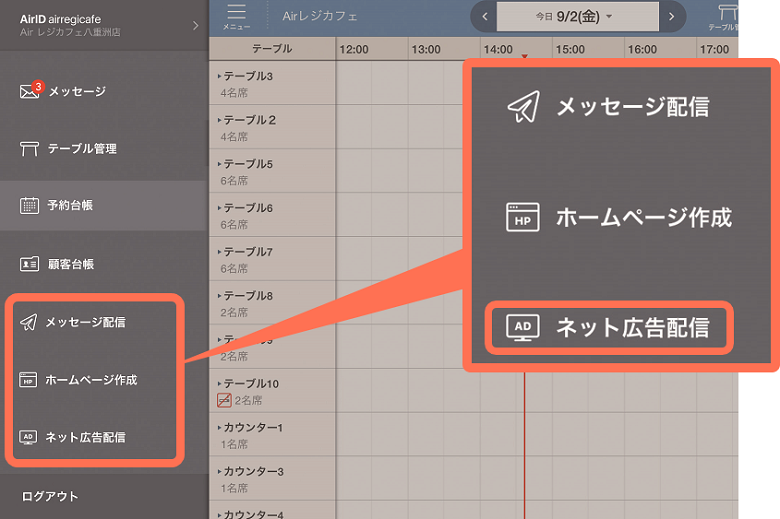Viewport: 780px width, 519px height.
Task: Click the Airレジカフェ store title
Action: pyautogui.click(x=320, y=16)
